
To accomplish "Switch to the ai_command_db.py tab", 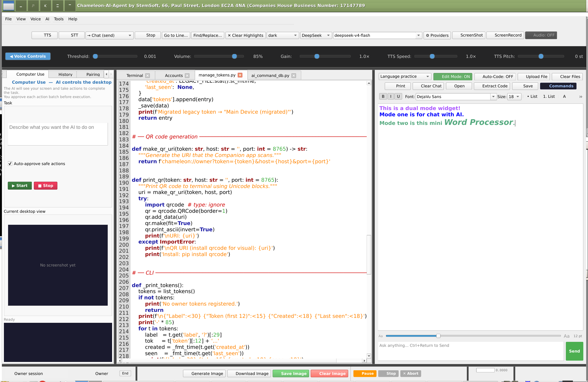I will coord(270,76).
